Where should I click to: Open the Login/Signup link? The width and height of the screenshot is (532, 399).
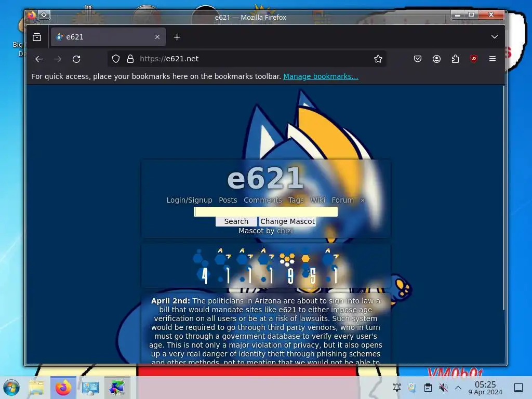189,200
